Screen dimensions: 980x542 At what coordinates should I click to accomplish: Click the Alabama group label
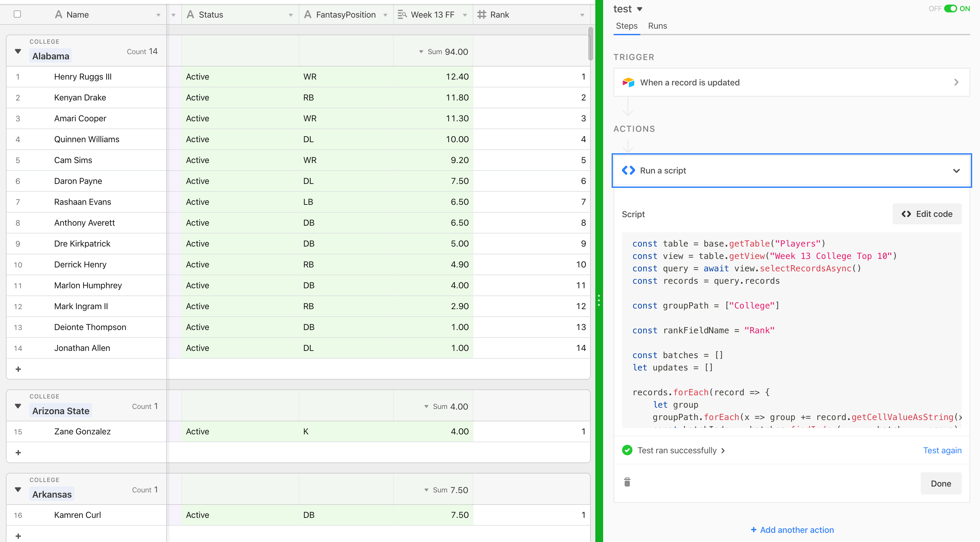pyautogui.click(x=51, y=56)
